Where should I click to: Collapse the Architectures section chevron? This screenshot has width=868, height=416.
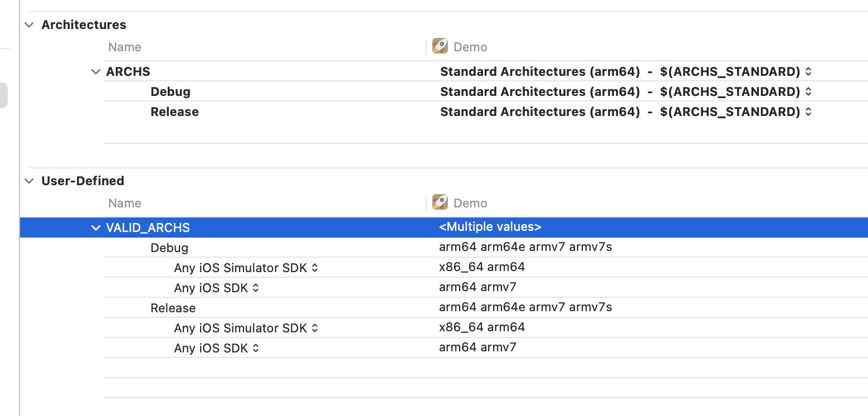29,25
